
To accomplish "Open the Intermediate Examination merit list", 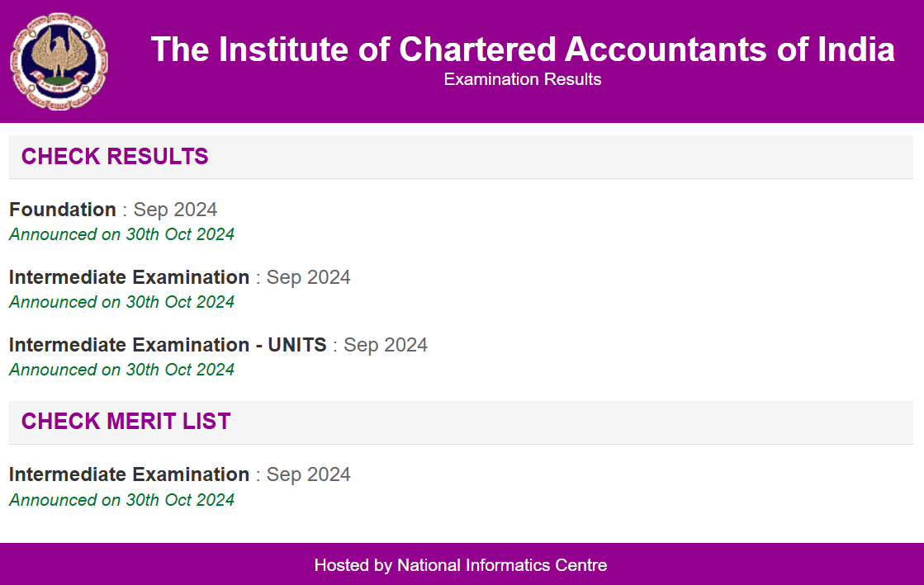I will [x=129, y=474].
